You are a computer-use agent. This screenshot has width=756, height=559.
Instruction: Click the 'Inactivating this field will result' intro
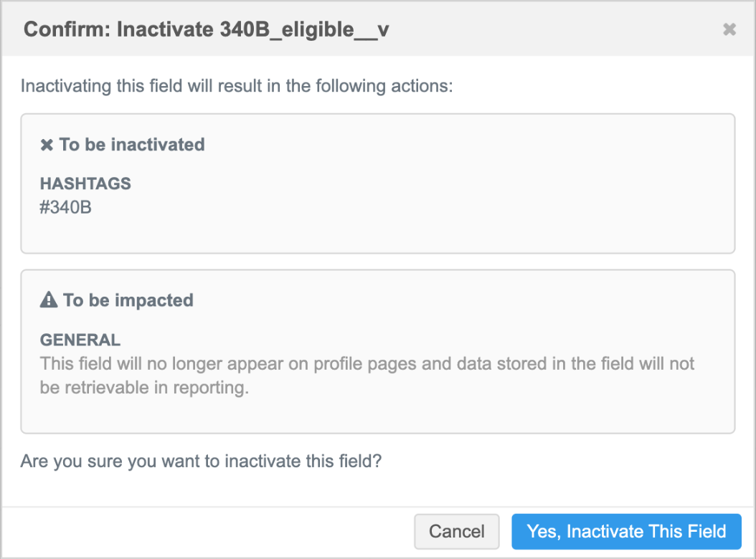click(237, 87)
